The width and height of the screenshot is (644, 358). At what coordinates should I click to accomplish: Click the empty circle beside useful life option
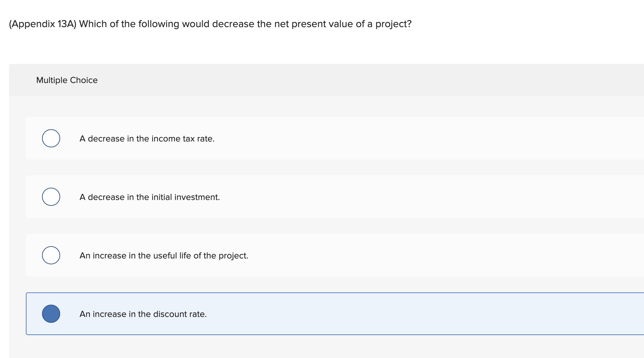tap(51, 255)
